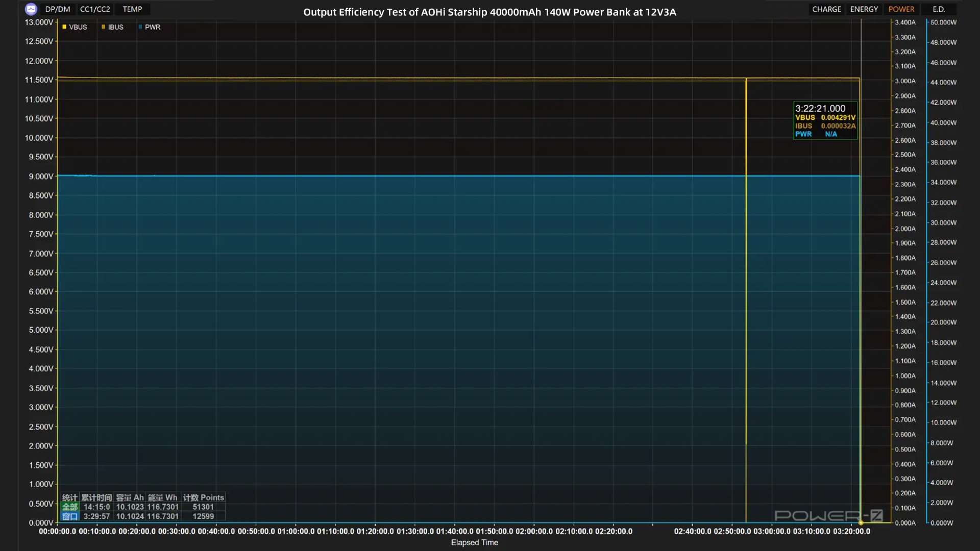Click the 容量 Ah column header
This screenshot has width=980, height=551.
[130, 497]
